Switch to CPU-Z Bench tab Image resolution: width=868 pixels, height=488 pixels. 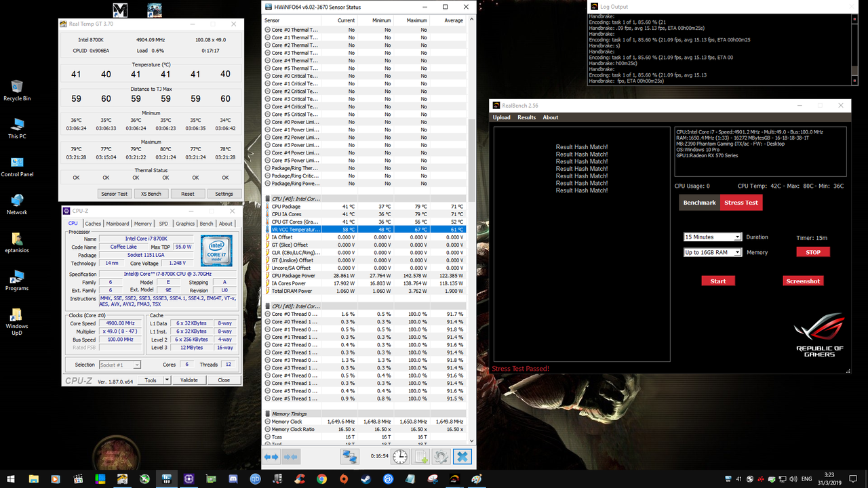(x=206, y=224)
